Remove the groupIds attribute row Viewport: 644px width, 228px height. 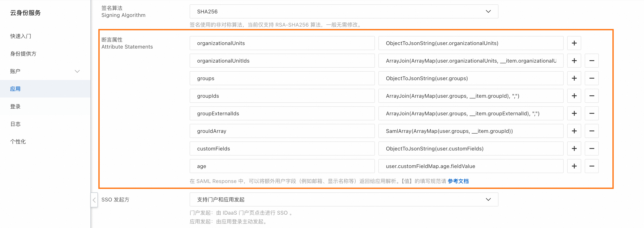pos(592,96)
